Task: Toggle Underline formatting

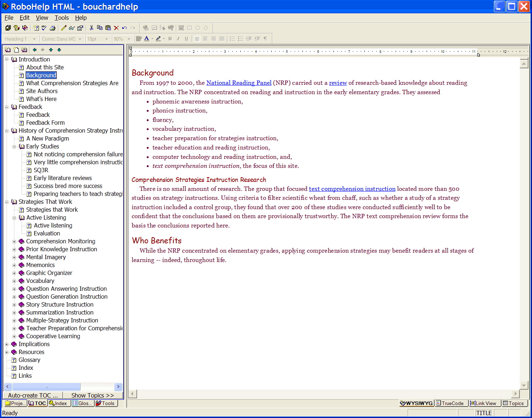Action: click(186, 38)
